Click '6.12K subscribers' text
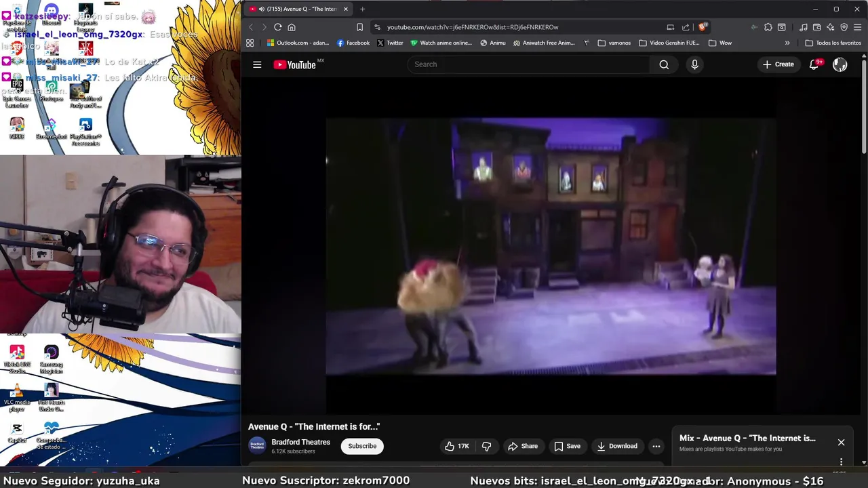The height and width of the screenshot is (488, 868). click(x=294, y=451)
